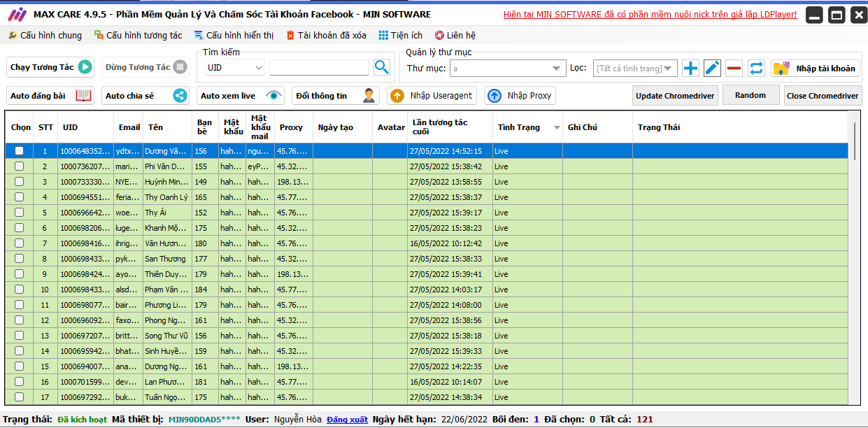
Task: Open Cấu hình chung menu
Action: (x=45, y=35)
